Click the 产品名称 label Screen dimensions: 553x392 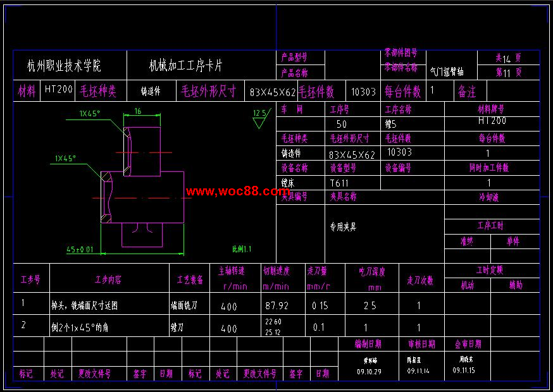tap(294, 73)
